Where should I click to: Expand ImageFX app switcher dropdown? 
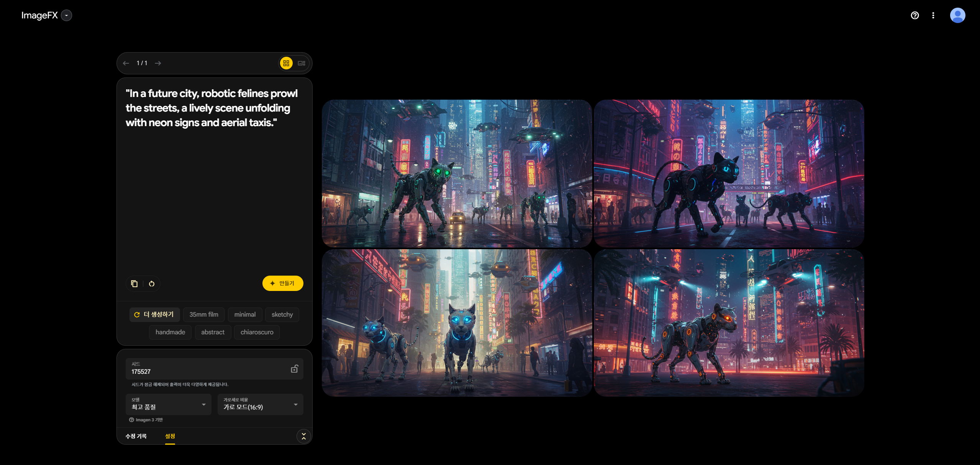tap(67, 15)
